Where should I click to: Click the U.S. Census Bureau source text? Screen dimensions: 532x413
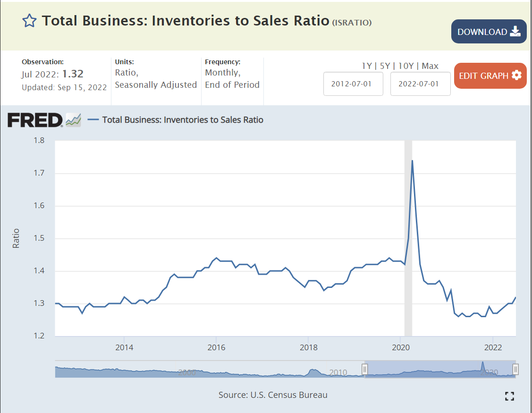click(x=273, y=395)
